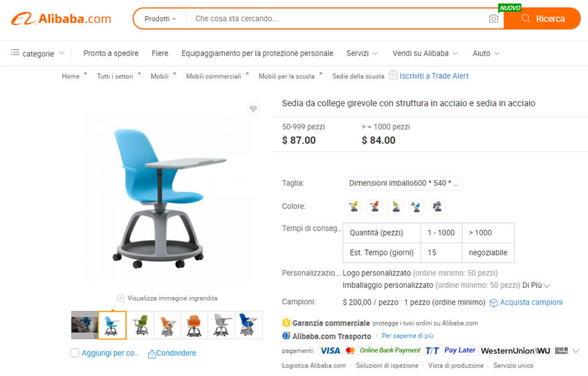Open the Prodotti search type dropdown
The image size is (588, 376).
coord(160,19)
